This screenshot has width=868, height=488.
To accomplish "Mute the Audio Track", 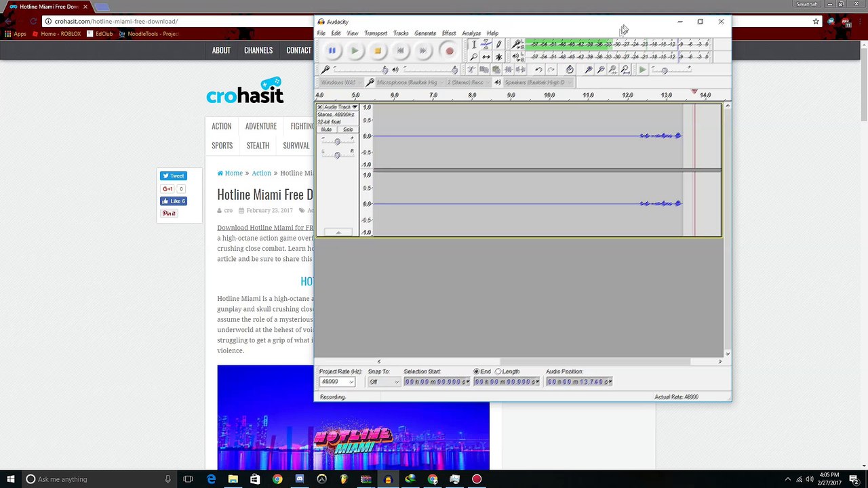I will coord(326,129).
